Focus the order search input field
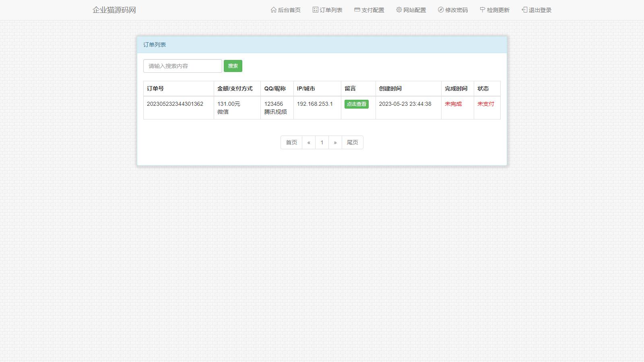 point(182,66)
